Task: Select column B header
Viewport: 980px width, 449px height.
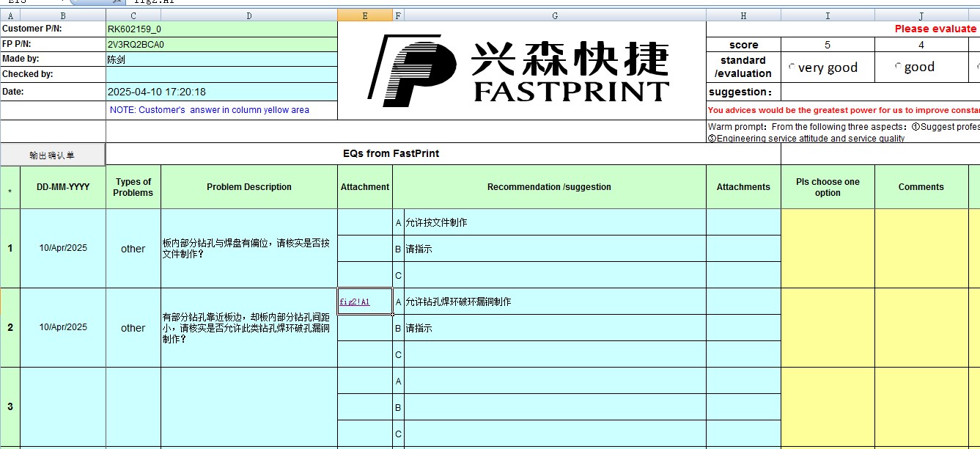Action: point(63,15)
